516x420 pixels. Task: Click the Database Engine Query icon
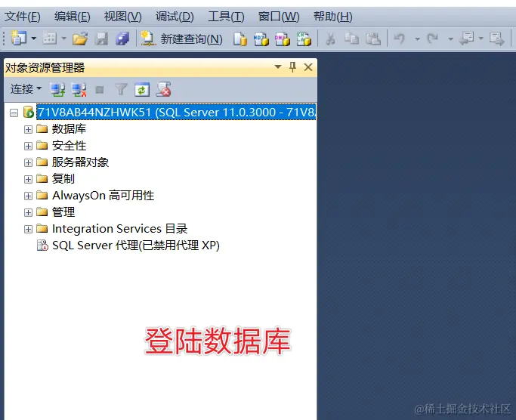coord(240,39)
